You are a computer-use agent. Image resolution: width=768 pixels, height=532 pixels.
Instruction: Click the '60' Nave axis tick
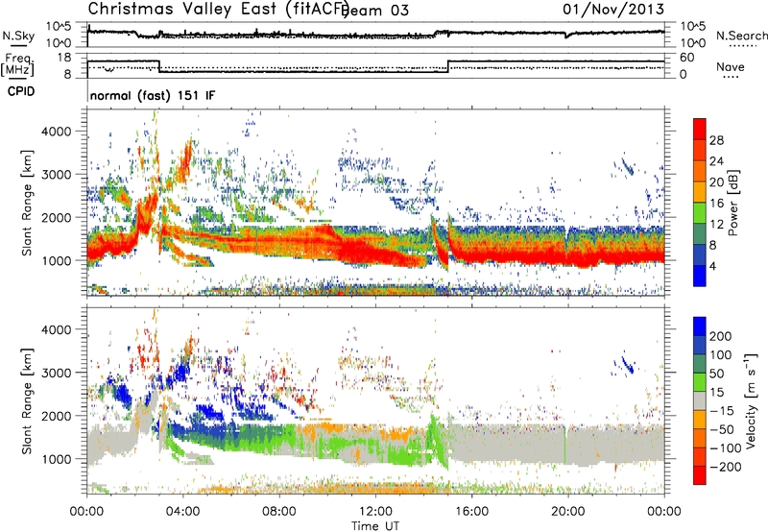(687, 58)
